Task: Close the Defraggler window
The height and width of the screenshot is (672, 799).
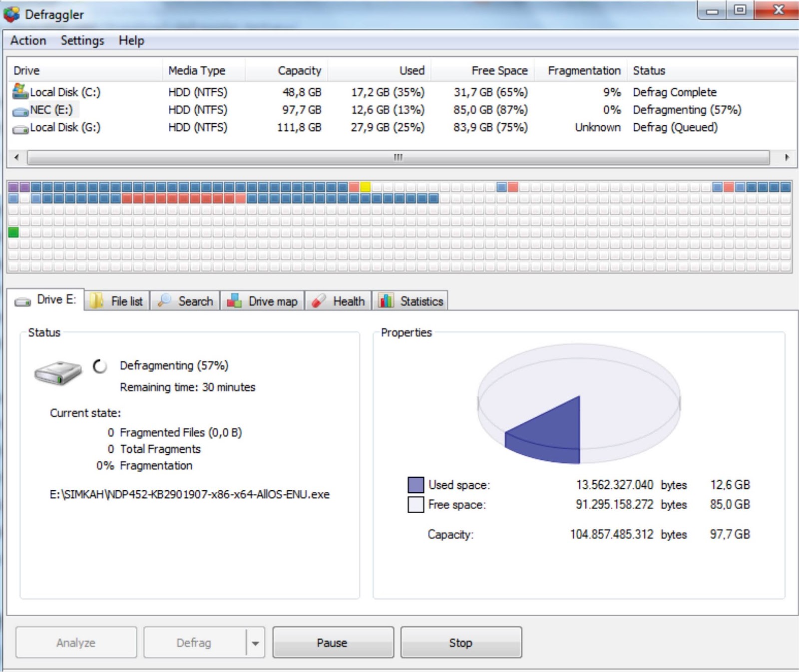Action: tap(778, 10)
